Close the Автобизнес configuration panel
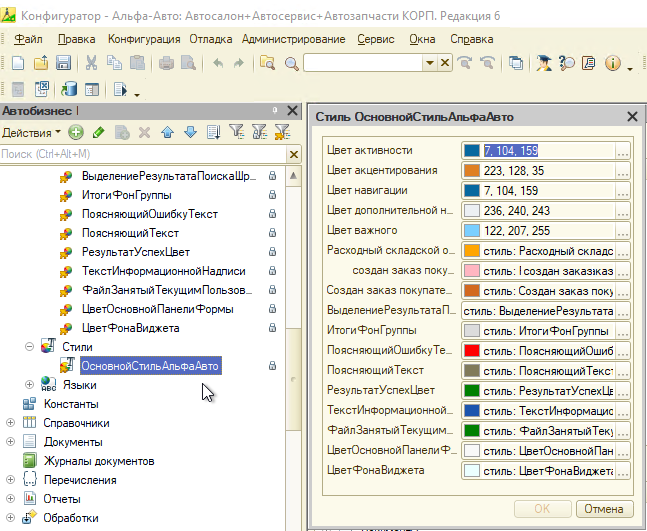The width and height of the screenshot is (647, 531). [x=292, y=111]
